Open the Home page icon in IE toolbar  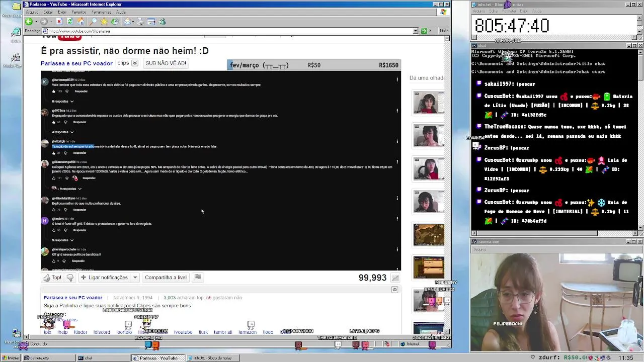click(81, 22)
